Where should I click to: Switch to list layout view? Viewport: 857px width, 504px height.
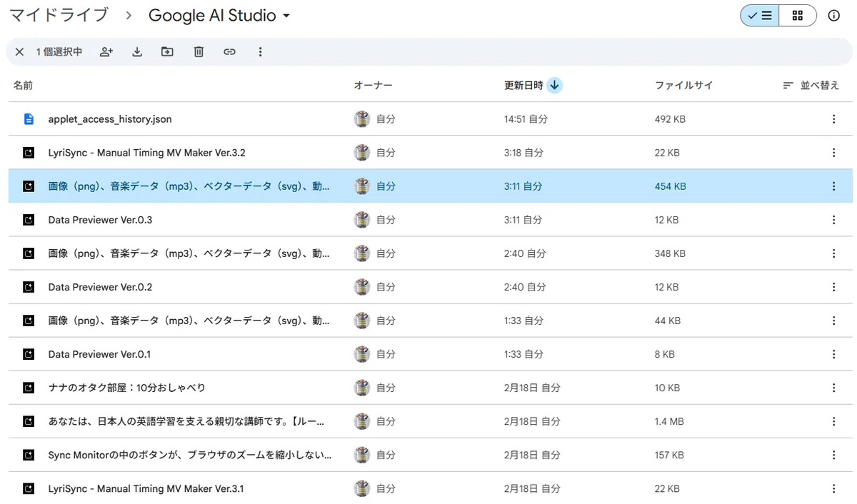pyautogui.click(x=759, y=16)
